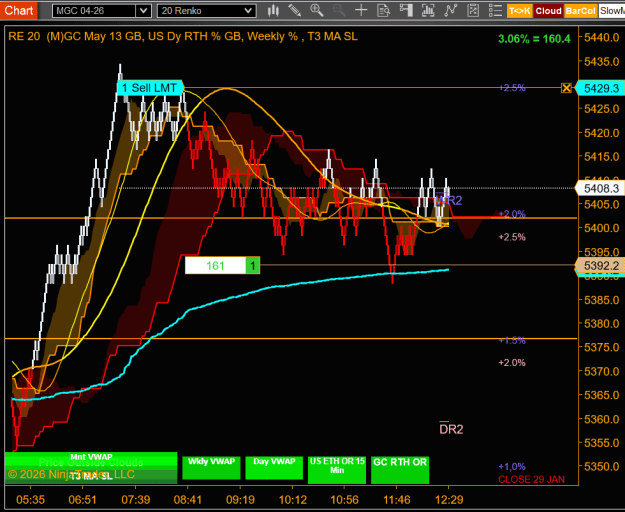This screenshot has height=512, width=625.
Task: Click the T3 MA SL button
Action: 91,477
